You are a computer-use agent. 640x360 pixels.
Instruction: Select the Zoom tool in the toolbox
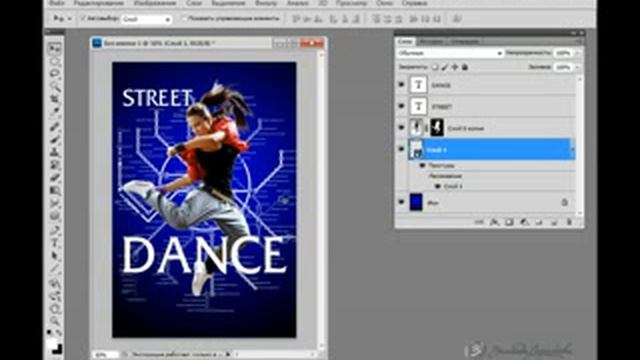pyautogui.click(x=54, y=321)
